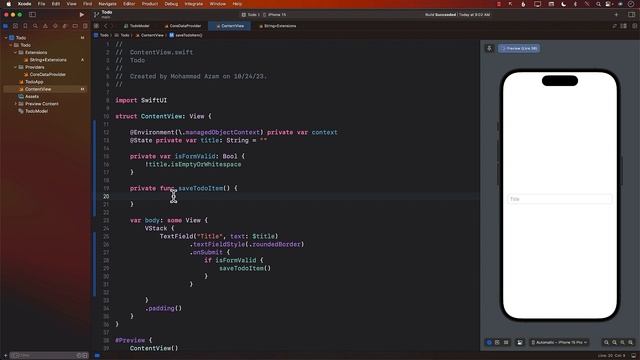Viewport: 640px width, 360px height.
Task: Open the Product menu
Action: 150,4
